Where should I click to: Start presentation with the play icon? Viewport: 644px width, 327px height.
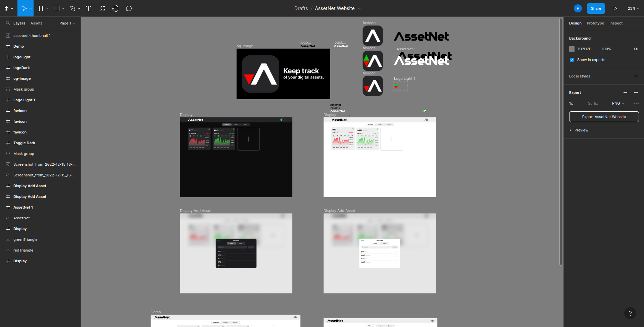615,8
